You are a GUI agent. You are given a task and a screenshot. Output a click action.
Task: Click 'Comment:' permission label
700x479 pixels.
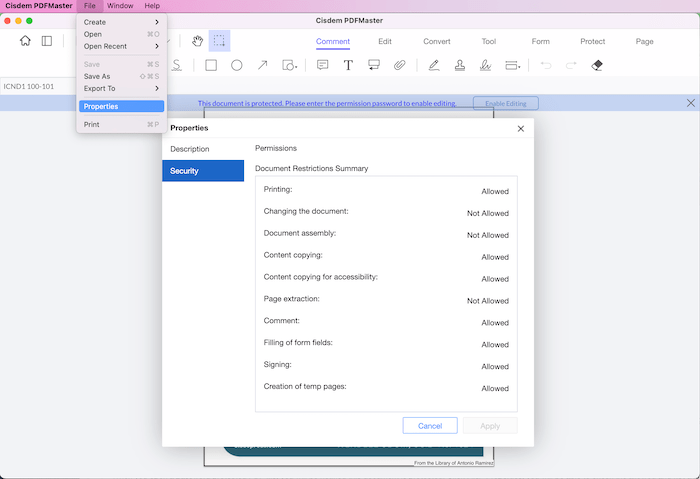[x=281, y=321]
